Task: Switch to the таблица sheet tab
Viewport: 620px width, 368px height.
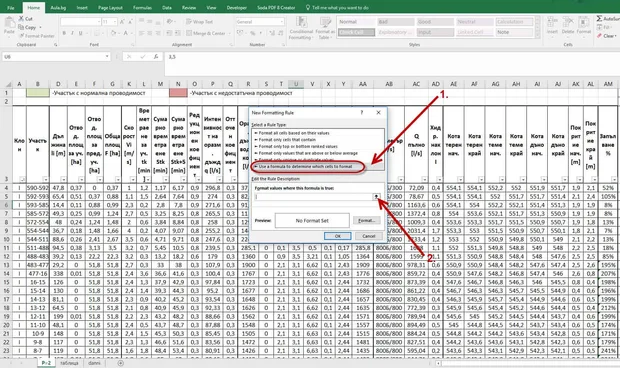Action: coord(69,363)
